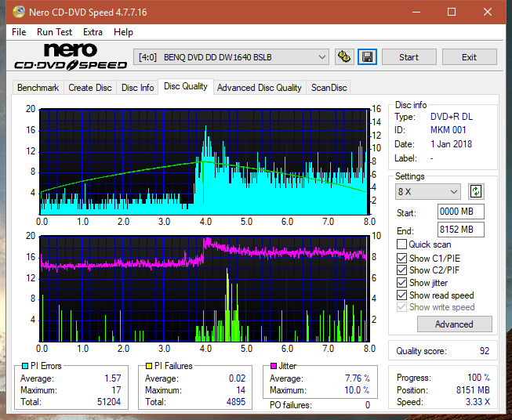Click the Jitter magenta legend swatch
The width and height of the screenshot is (512, 420).
[x=274, y=366]
